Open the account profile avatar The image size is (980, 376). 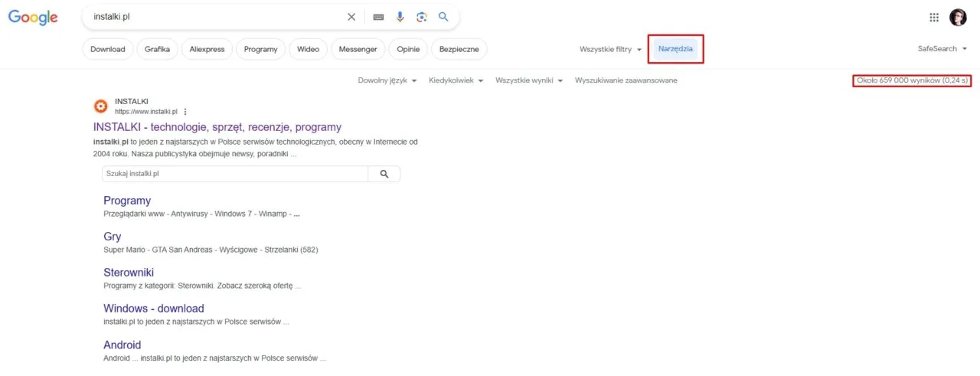coord(958,17)
